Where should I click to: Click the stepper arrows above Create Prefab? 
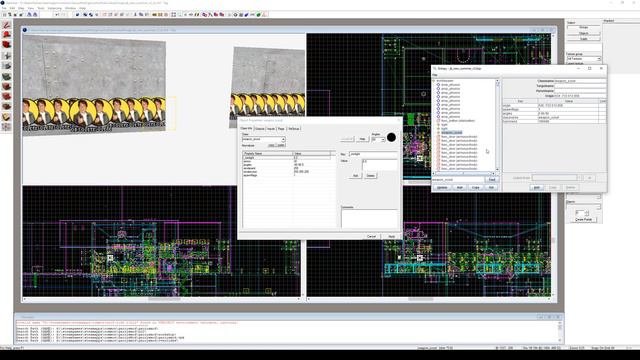pyautogui.click(x=587, y=213)
